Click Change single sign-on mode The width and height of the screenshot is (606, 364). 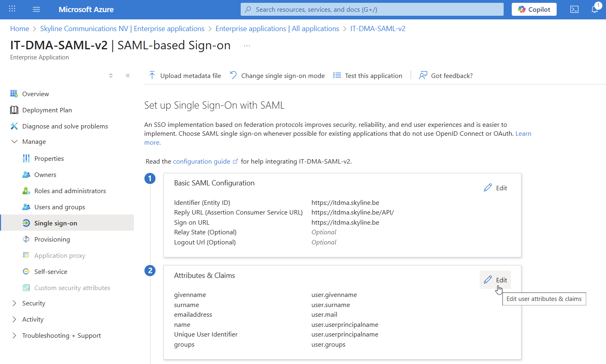pyautogui.click(x=283, y=76)
